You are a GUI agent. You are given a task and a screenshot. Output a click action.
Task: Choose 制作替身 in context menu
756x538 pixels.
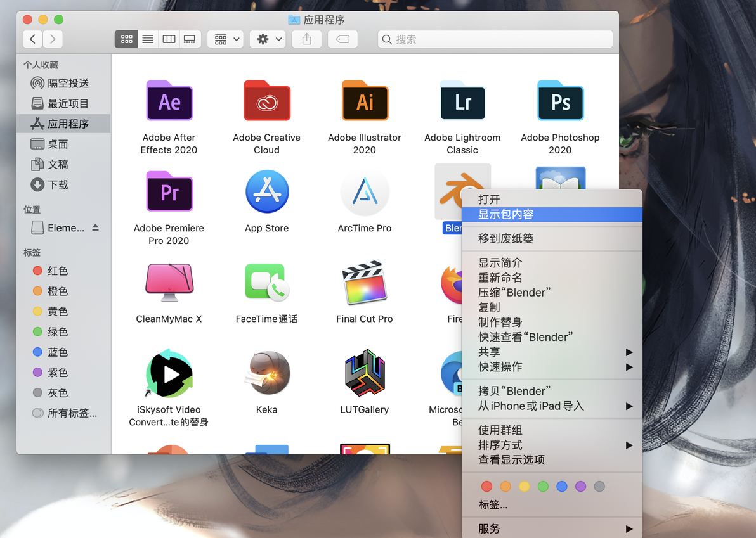coord(552,322)
